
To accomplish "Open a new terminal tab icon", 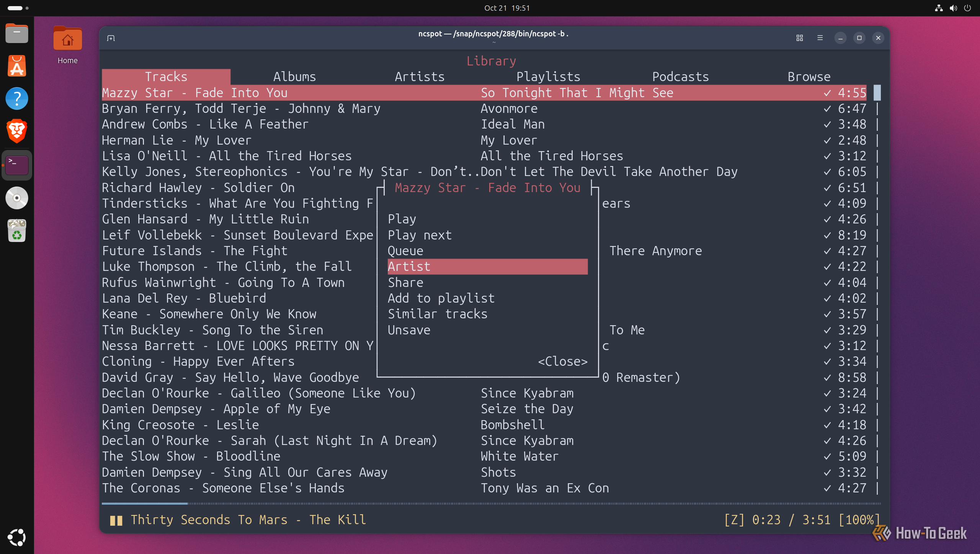I will click(x=111, y=38).
